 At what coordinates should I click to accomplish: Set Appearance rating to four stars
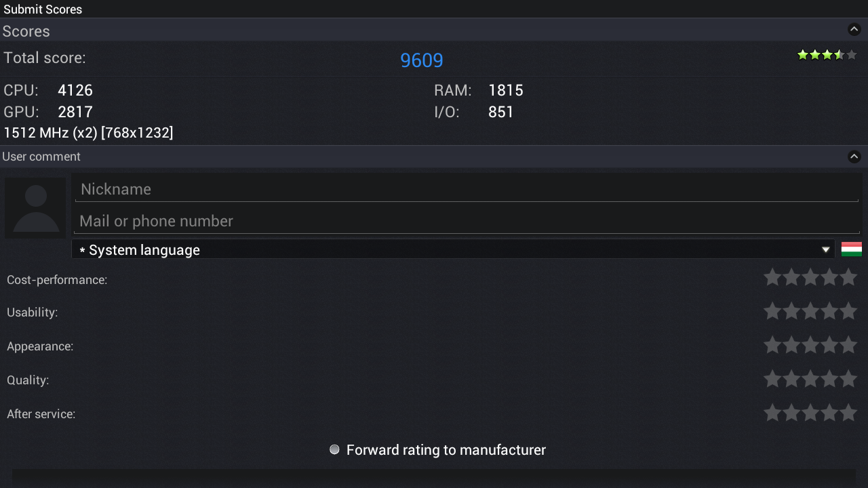[x=829, y=345]
